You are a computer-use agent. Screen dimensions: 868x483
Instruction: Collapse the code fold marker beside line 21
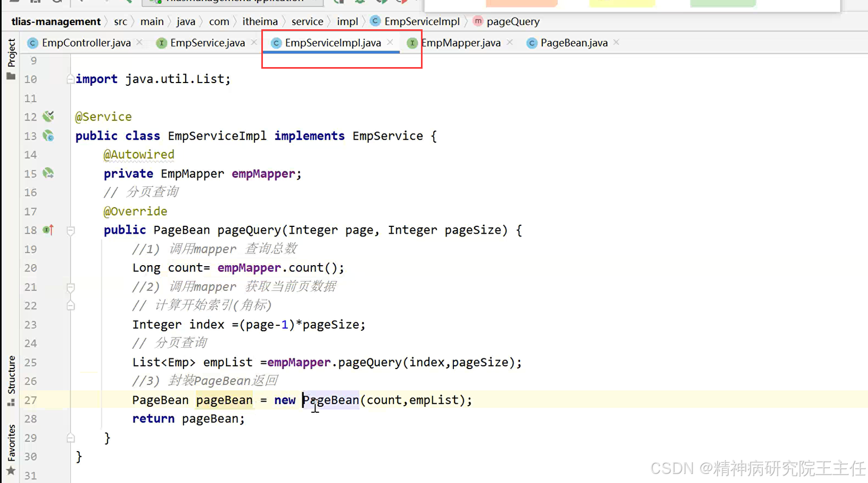[x=71, y=287]
